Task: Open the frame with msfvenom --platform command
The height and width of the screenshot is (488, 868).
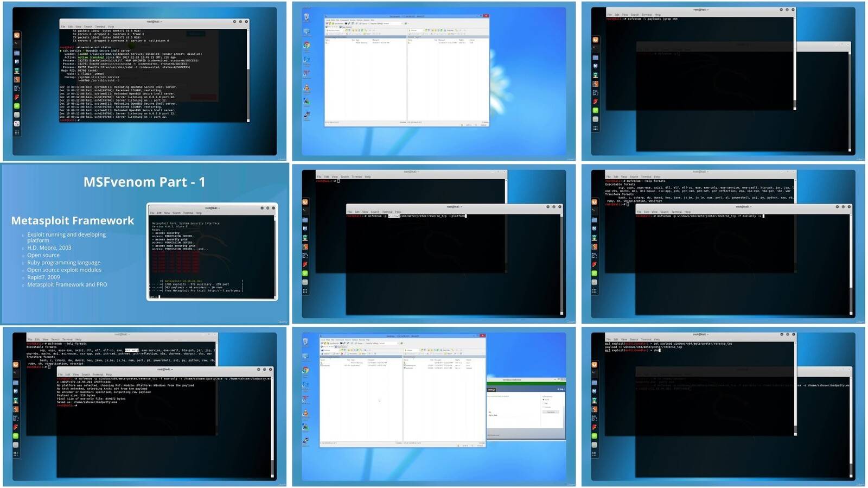Action: (433, 244)
